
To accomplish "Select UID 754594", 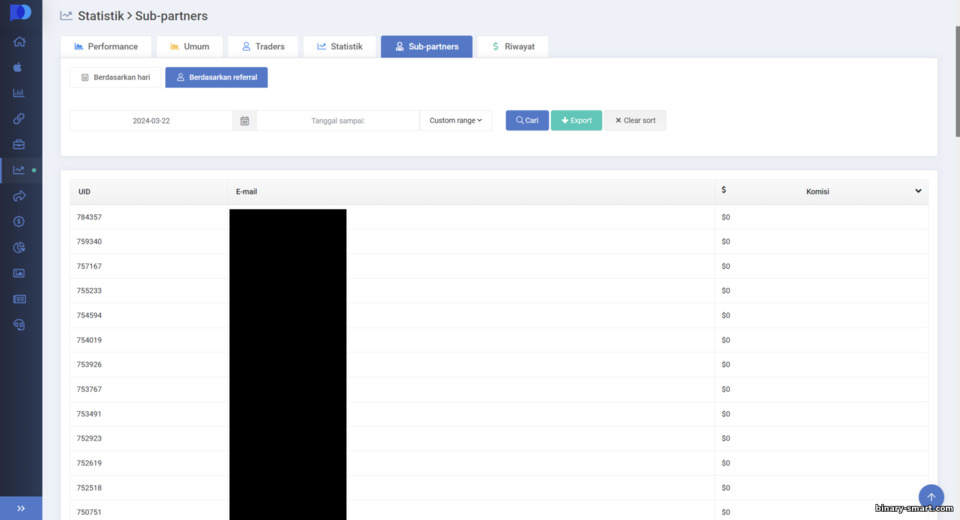I will point(89,315).
